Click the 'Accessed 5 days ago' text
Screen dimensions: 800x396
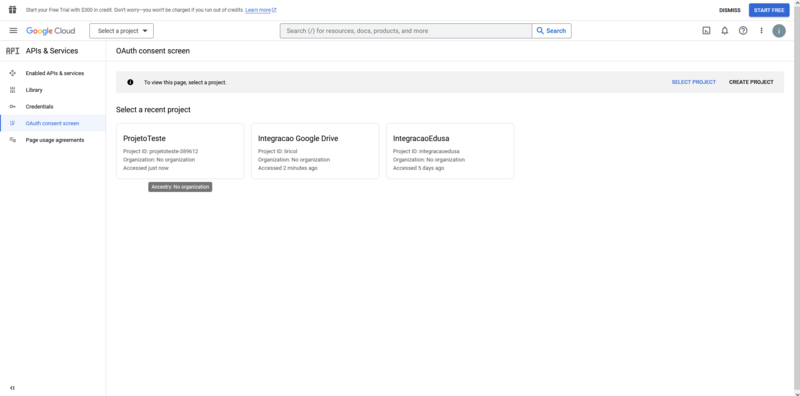pyautogui.click(x=418, y=168)
